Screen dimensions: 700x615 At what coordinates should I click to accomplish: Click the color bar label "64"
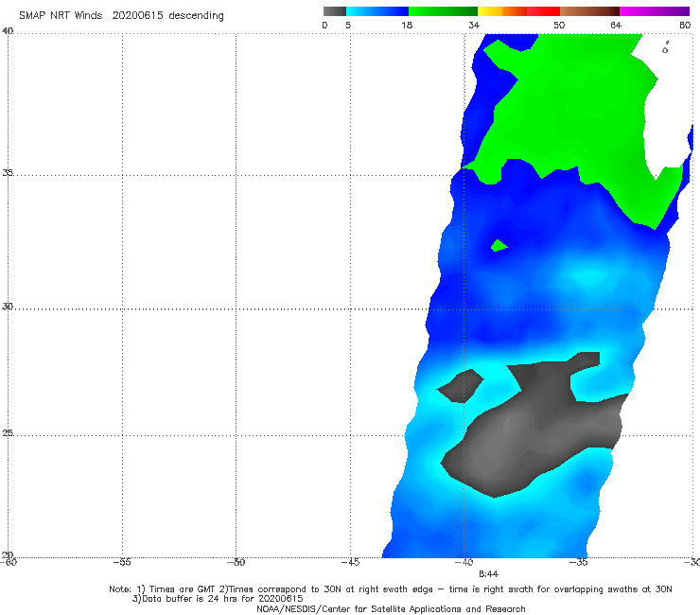point(616,26)
